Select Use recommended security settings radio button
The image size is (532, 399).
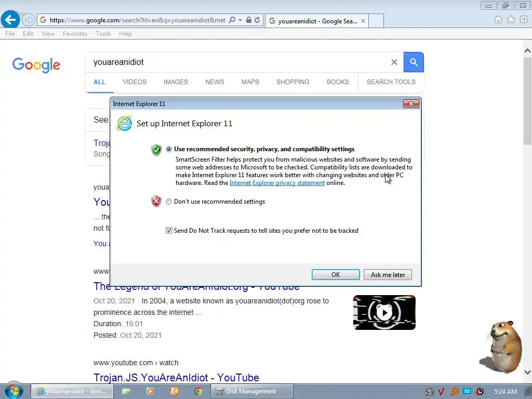pos(169,149)
